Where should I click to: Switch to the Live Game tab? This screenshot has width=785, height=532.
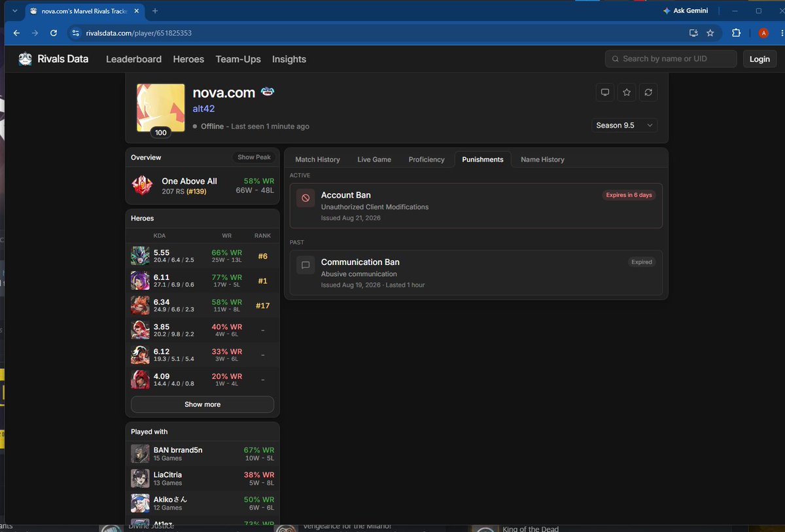[374, 159]
